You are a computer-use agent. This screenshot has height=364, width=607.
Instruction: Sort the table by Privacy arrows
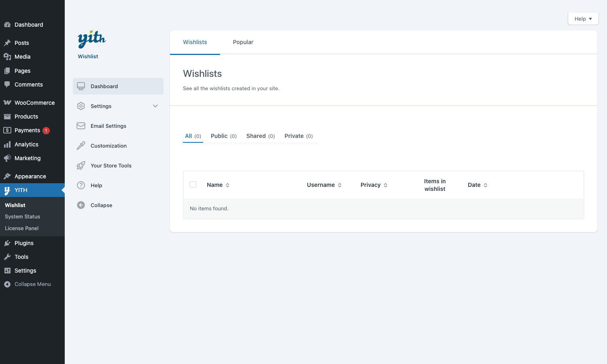pyautogui.click(x=385, y=185)
